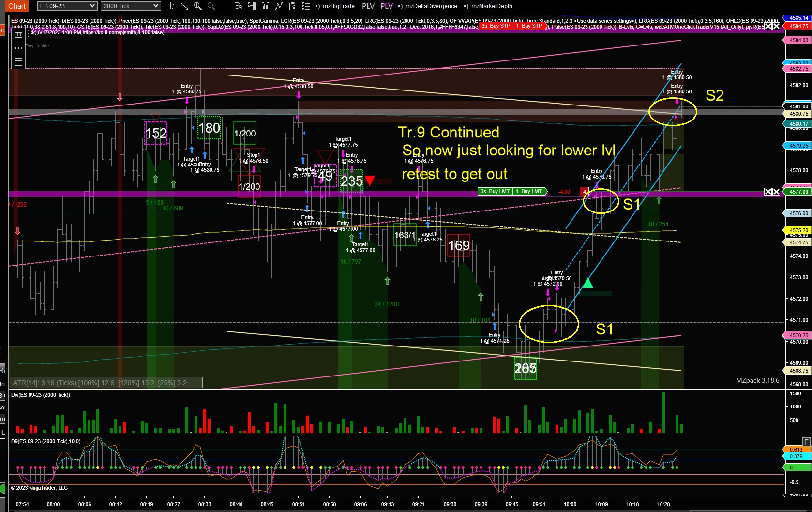Activate the zoom in magnifier
The height and width of the screenshot is (512, 812).
click(x=197, y=6)
